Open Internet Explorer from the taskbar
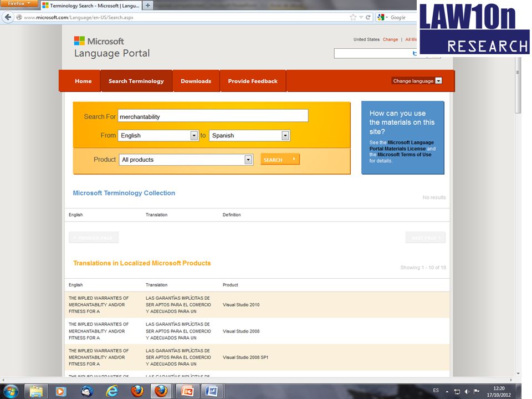The width and height of the screenshot is (532, 399). [x=111, y=392]
